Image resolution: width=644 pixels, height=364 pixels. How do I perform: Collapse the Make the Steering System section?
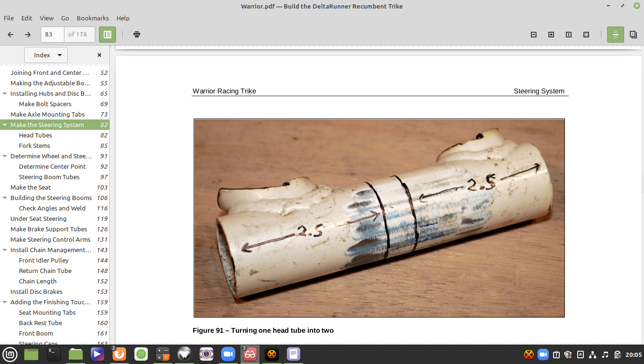(5, 125)
